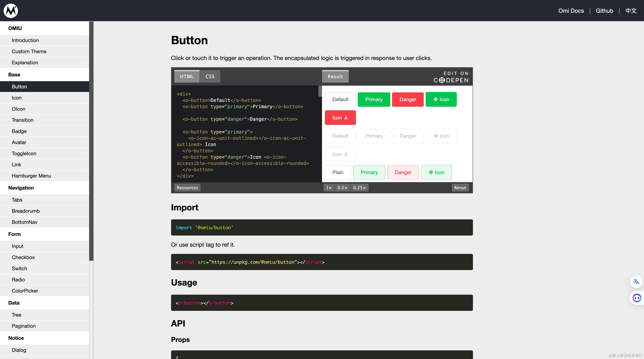Image resolution: width=644 pixels, height=359 pixels.
Task: Open the Edit on CodePen logo link
Action: tap(451, 77)
